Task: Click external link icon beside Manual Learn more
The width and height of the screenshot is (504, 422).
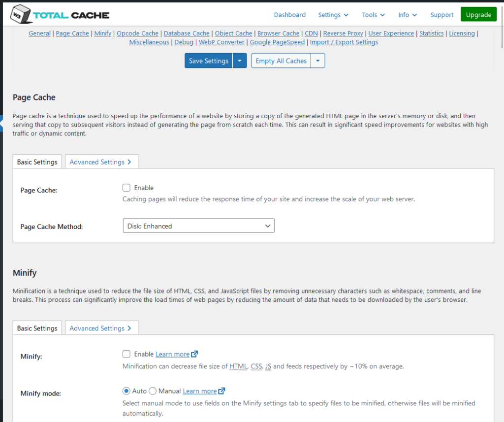Action: pos(222,391)
